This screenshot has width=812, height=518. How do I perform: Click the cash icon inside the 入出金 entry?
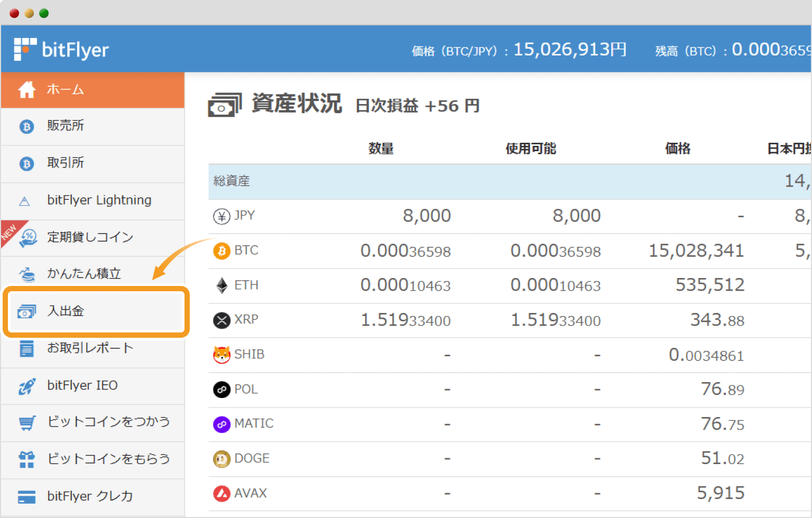coord(26,312)
